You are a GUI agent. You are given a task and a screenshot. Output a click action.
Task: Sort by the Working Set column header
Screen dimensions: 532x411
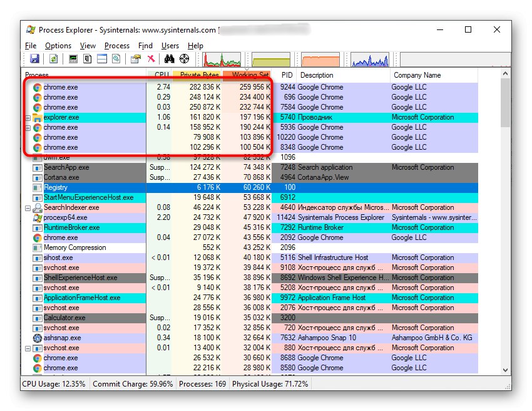point(247,75)
